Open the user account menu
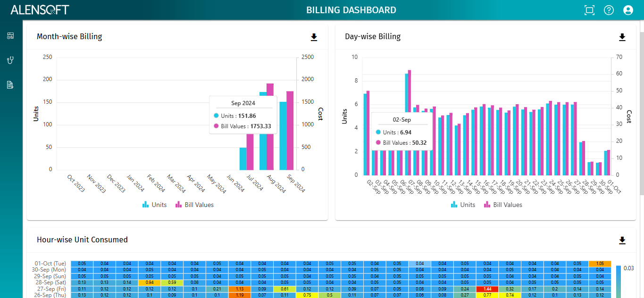644x298 pixels. (x=628, y=10)
